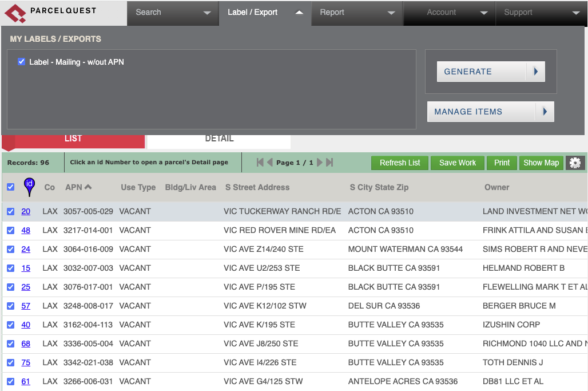The image size is (588, 391).
Task: Uncheck the row for APN 3057-005-029
Action: 11,211
